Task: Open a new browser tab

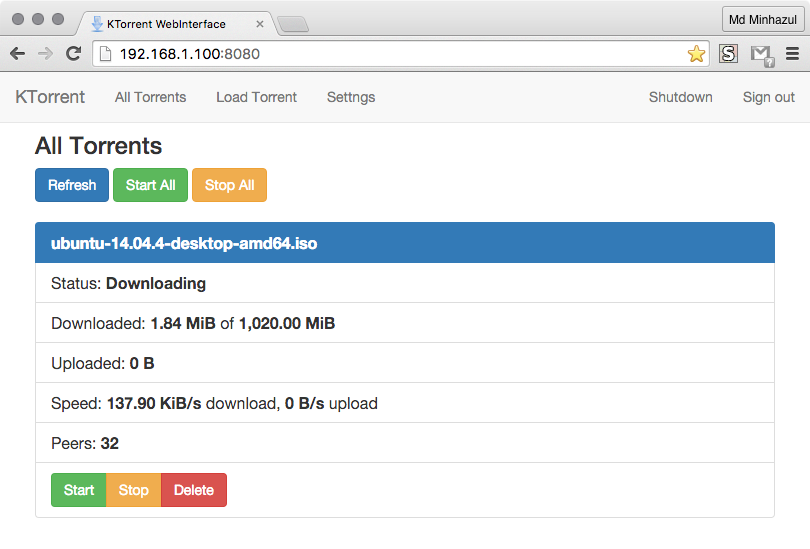Action: tap(293, 24)
